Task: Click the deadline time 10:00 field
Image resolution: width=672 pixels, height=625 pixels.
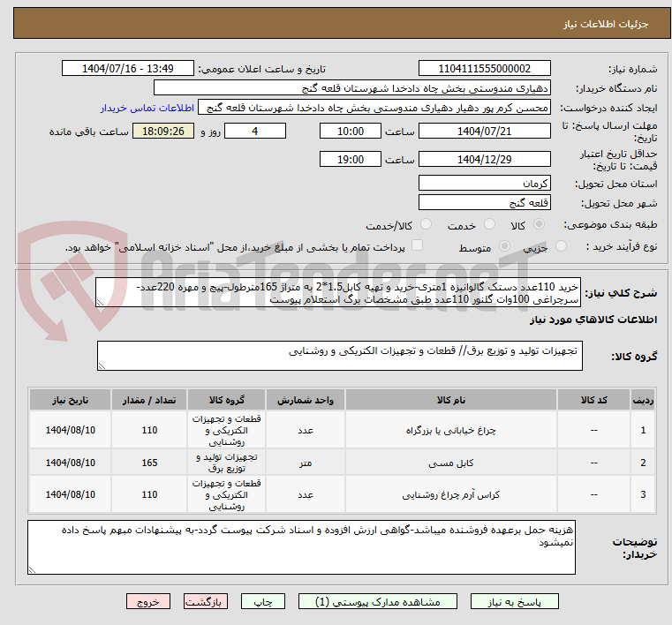Action: 351,131
